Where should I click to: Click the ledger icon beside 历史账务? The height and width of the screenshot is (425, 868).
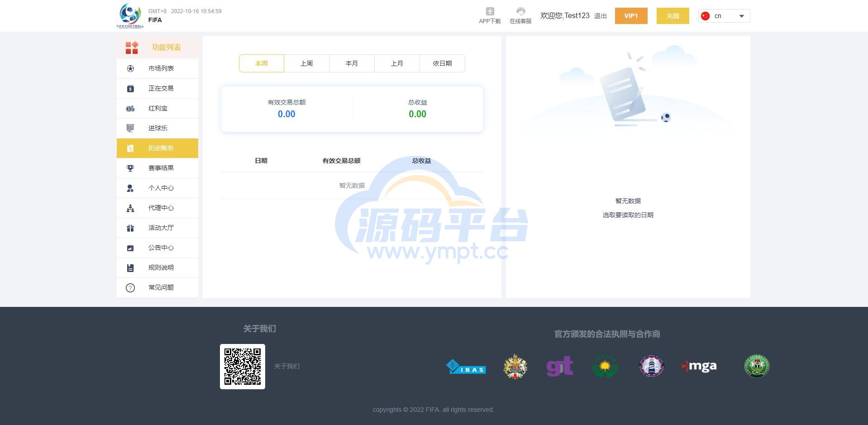click(x=130, y=148)
